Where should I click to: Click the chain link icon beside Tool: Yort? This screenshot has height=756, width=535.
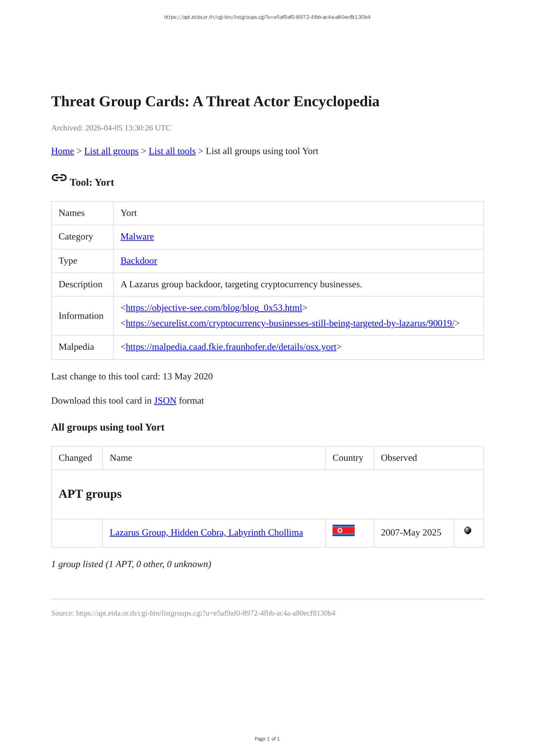[x=59, y=178]
